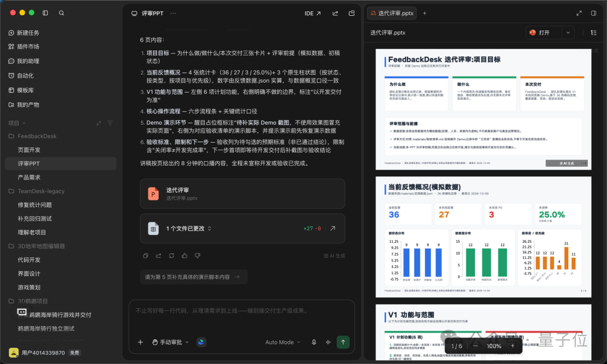Viewport: 607px width, 364px height.
Task: Go to 我的助理 in the sidebar
Action: tap(24, 61)
